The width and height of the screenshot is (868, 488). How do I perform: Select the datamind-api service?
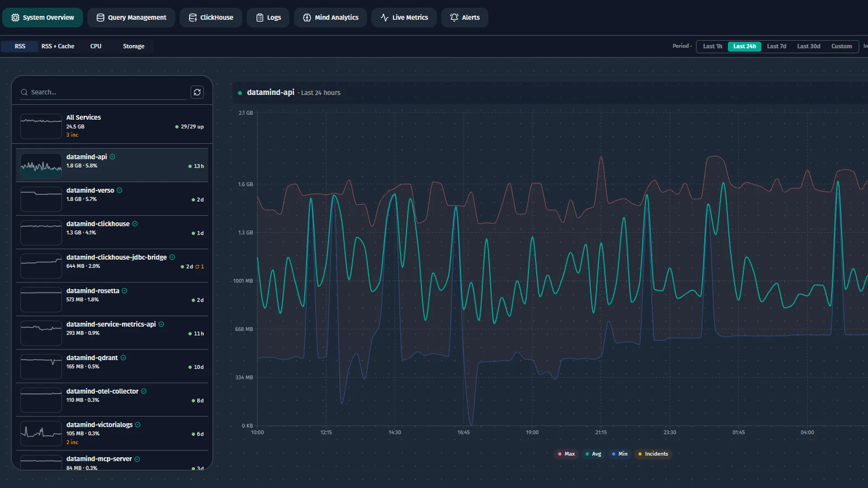click(112, 165)
